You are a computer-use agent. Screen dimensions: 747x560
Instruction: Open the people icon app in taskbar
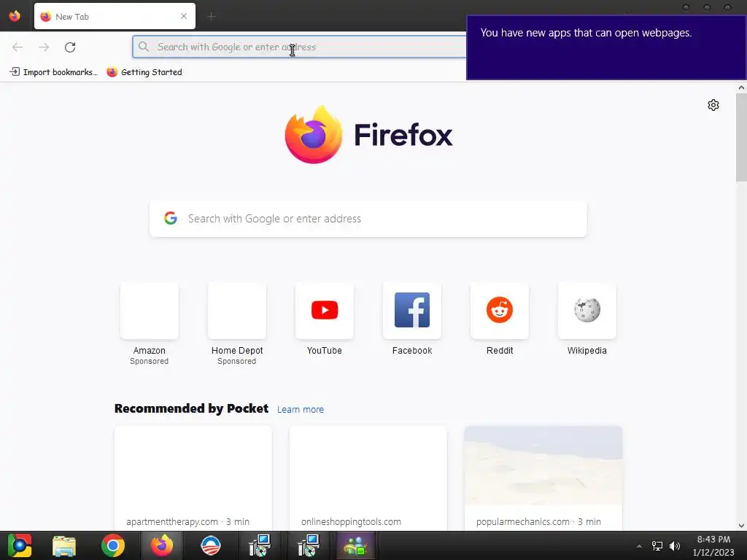(x=355, y=545)
